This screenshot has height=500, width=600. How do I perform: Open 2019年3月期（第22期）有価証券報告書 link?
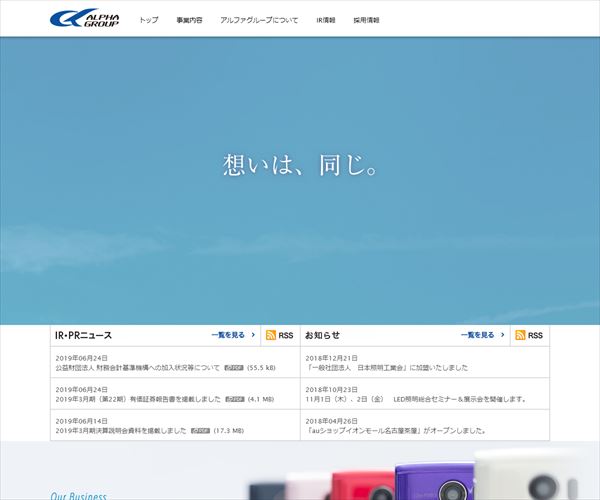pos(138,399)
